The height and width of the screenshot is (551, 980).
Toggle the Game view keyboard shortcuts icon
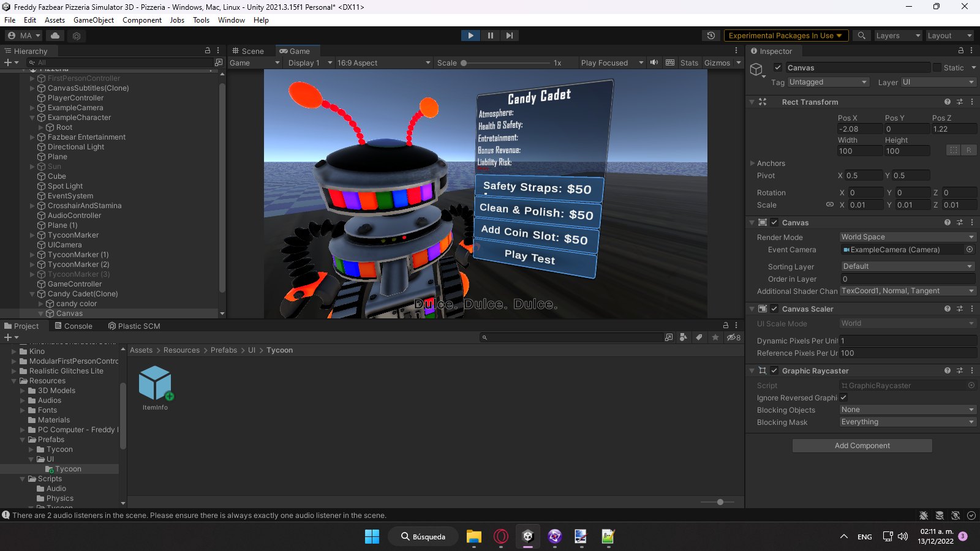pos(670,62)
